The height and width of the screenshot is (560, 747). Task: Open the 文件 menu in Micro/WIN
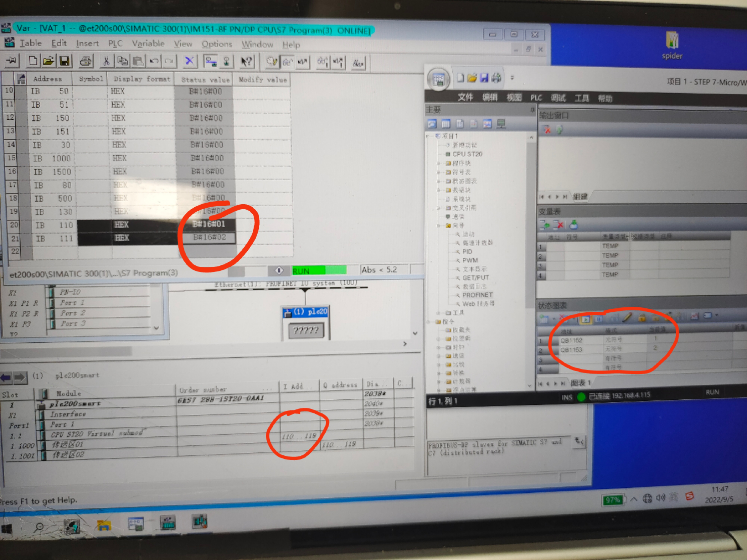[465, 97]
